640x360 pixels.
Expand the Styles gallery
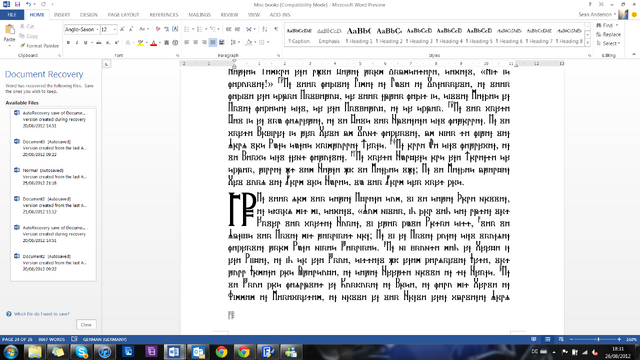point(587,42)
